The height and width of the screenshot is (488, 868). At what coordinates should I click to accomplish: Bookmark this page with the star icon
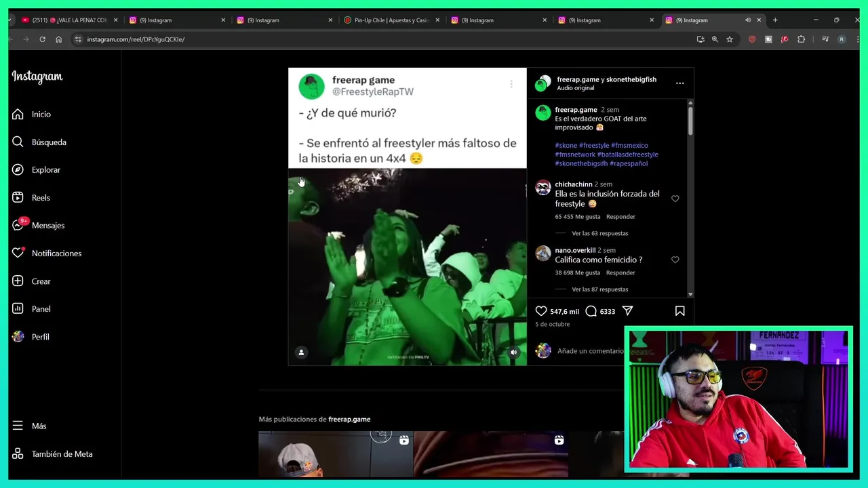730,39
